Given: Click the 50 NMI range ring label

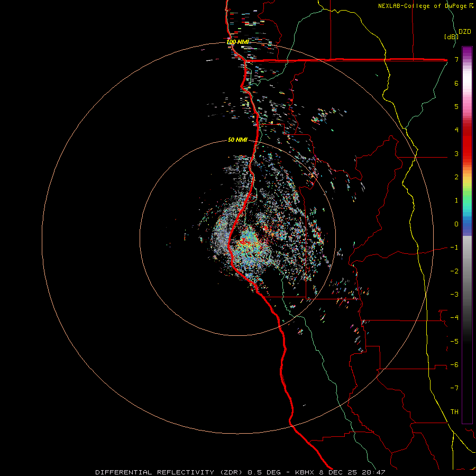Looking at the screenshot, I should click(x=237, y=140).
